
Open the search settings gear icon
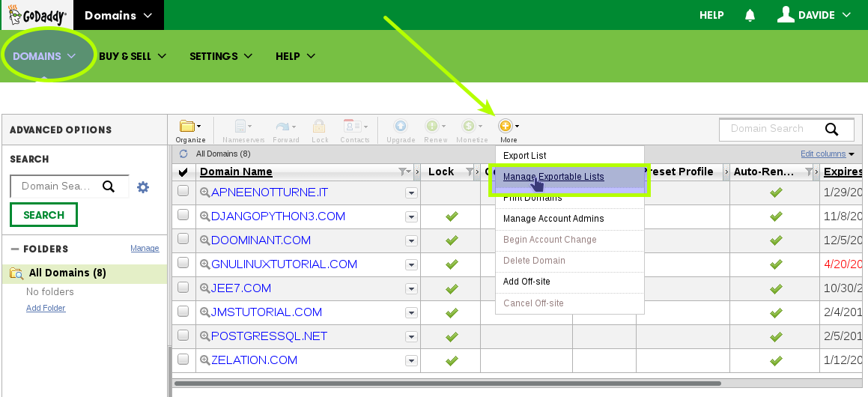coord(143,187)
